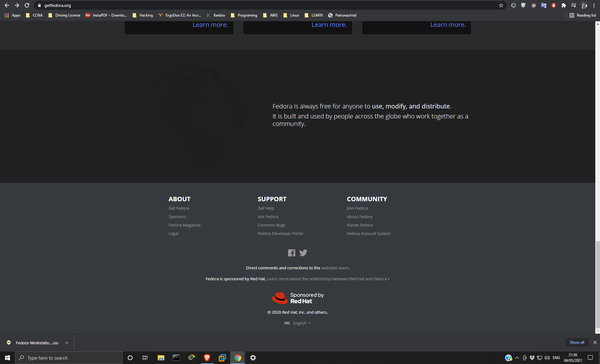600x364 pixels.
Task: Open the About Fedora community link
Action: click(x=360, y=217)
